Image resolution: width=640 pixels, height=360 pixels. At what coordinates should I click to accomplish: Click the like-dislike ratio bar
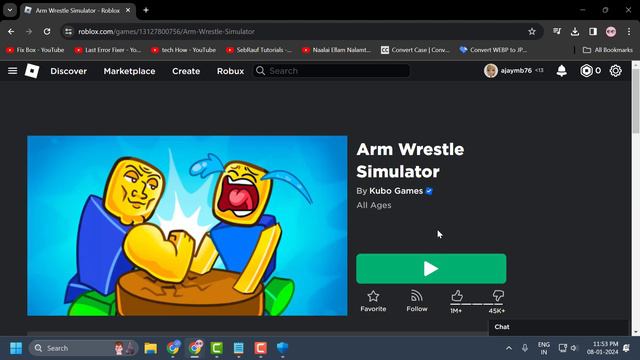477,304
